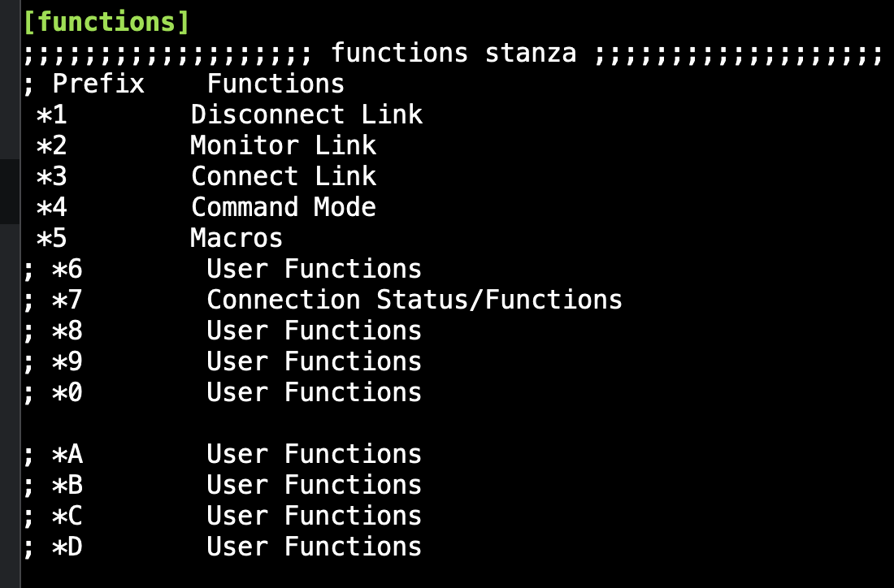Image resolution: width=894 pixels, height=588 pixels.
Task: Click the commented '*6' prefix
Action: (x=67, y=269)
